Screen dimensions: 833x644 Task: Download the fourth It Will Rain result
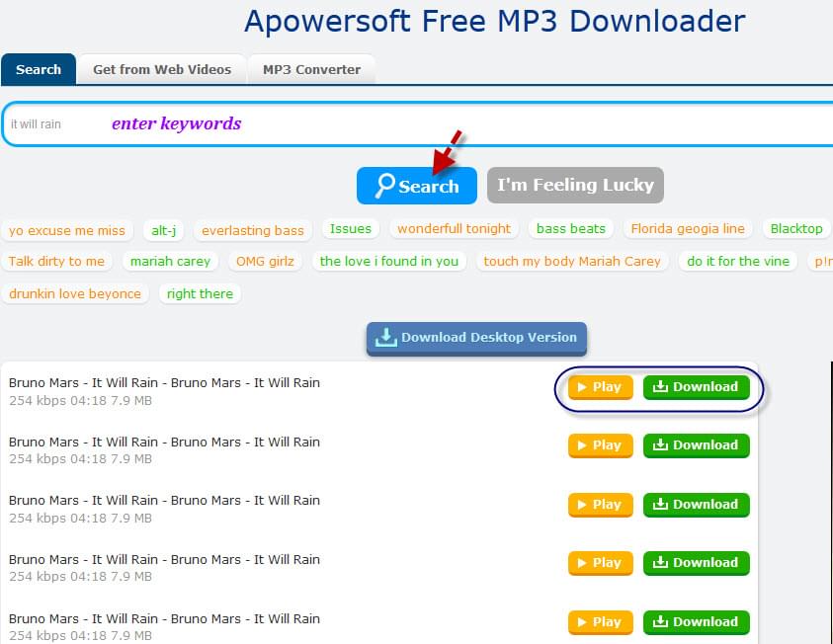tap(697, 563)
